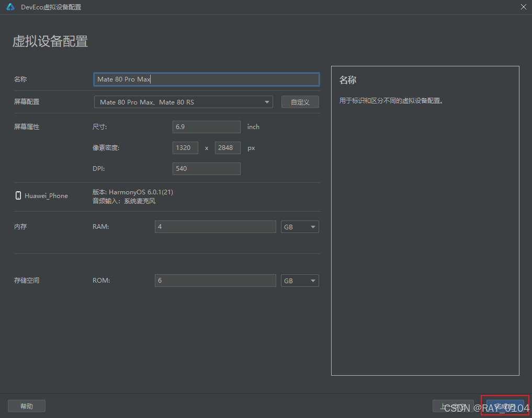
Task: Open the ROM unit GB dropdown
Action: (300, 281)
